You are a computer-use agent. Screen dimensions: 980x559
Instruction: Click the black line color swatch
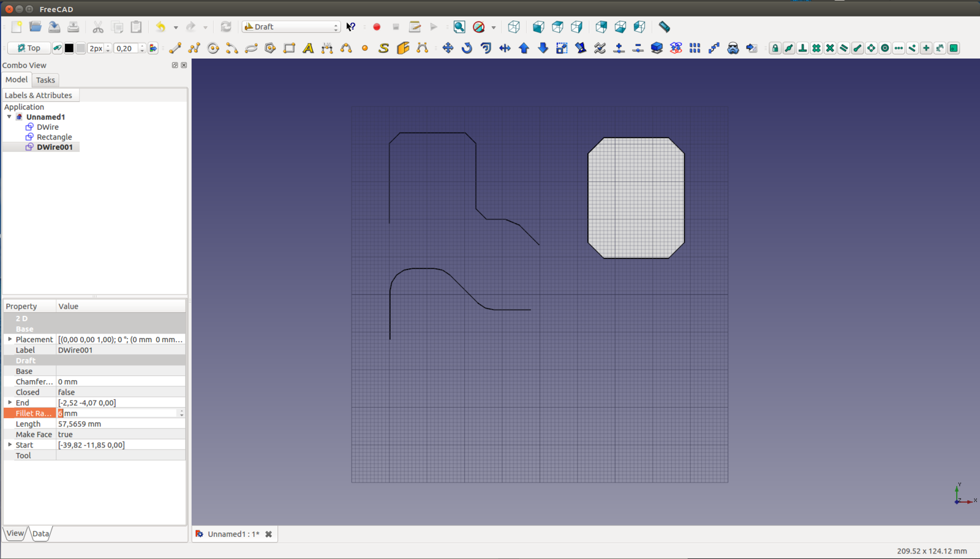pyautogui.click(x=69, y=48)
